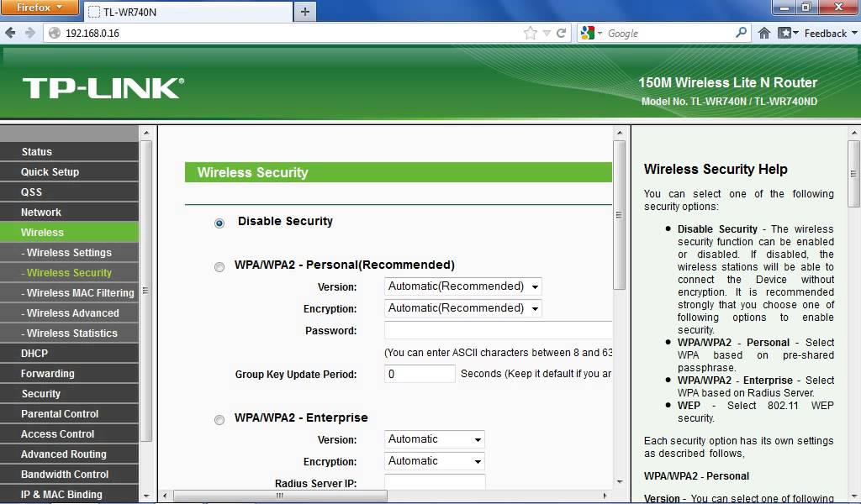The image size is (861, 504).
Task: Open the Parental Control menu item
Action: 69,414
